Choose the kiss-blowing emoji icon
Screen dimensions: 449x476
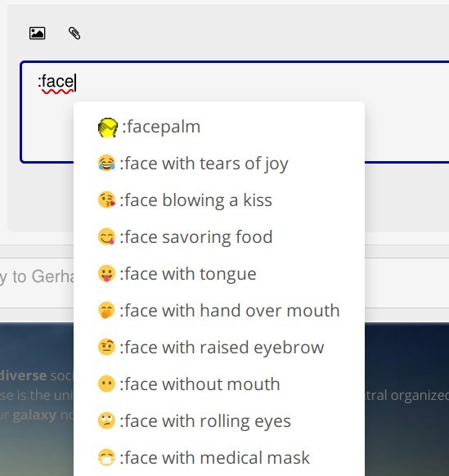(106, 200)
